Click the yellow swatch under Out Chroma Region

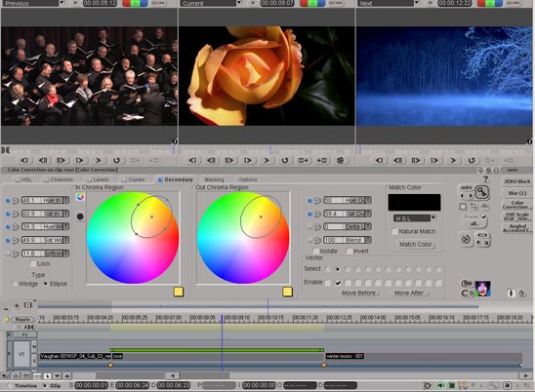287,292
